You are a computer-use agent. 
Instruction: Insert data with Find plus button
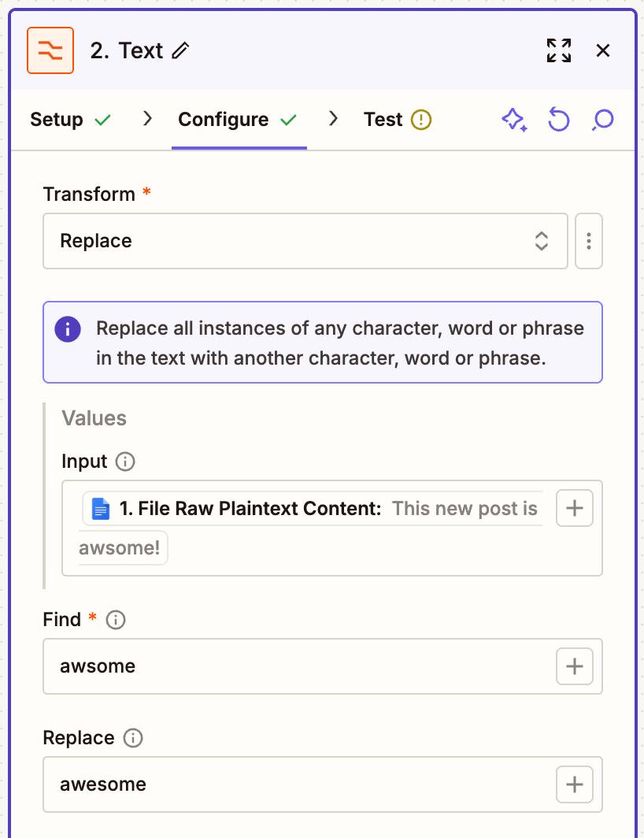[575, 666]
